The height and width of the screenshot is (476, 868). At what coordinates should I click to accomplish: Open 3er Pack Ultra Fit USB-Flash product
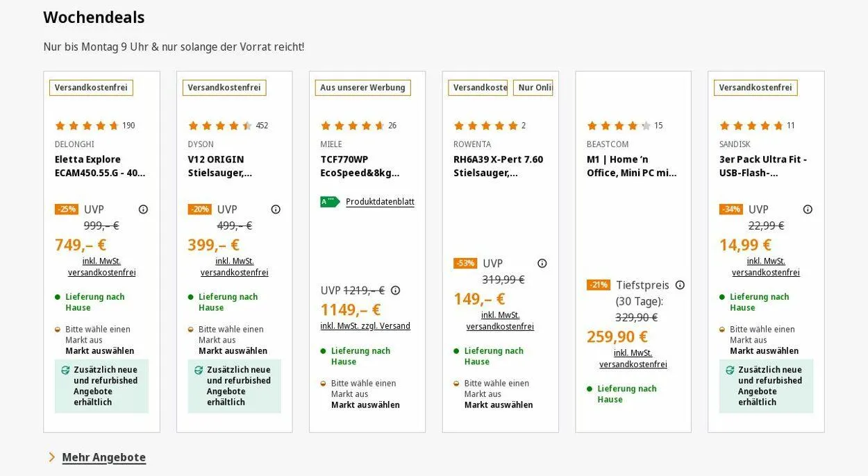[763, 166]
